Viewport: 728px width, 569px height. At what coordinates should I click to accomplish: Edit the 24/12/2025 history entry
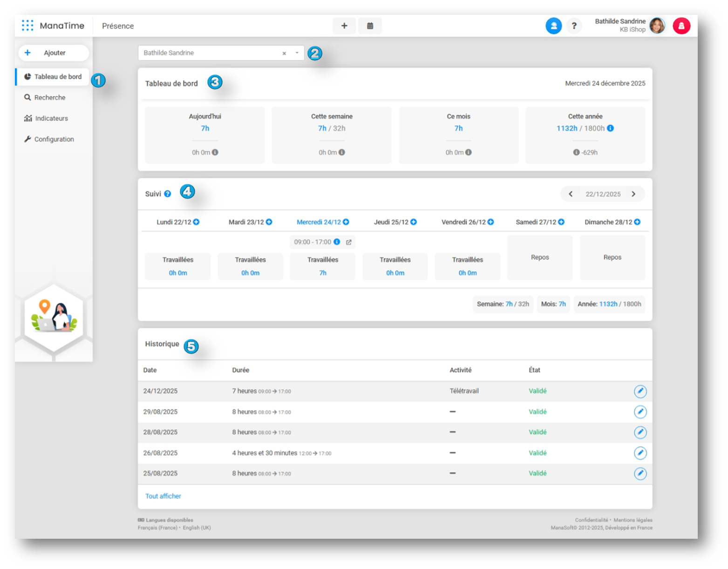click(x=640, y=391)
